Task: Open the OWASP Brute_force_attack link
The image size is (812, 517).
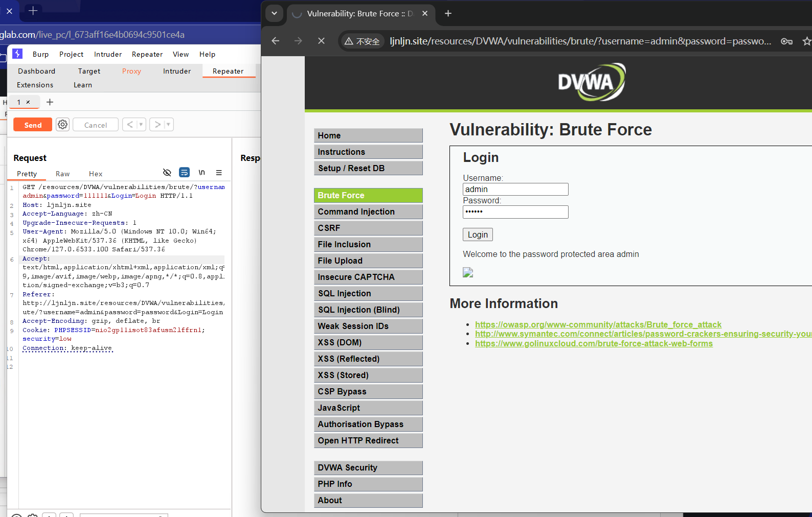Action: pyautogui.click(x=598, y=324)
